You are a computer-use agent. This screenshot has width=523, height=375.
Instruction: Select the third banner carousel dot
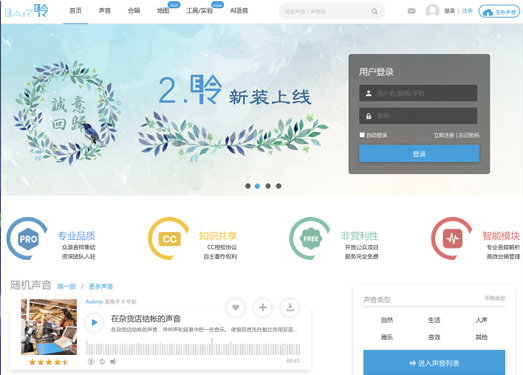[x=268, y=186]
